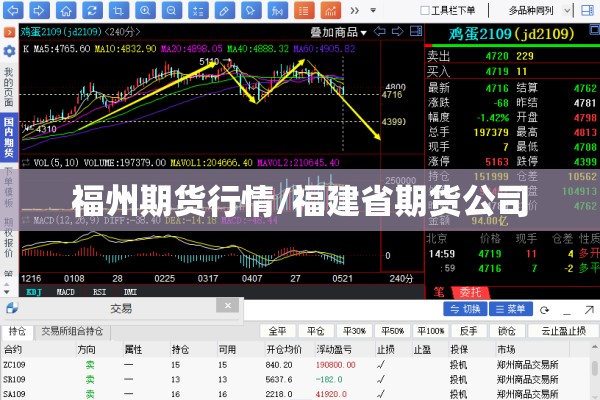
Task: Select the ZC109 position row
Action: [295, 365]
